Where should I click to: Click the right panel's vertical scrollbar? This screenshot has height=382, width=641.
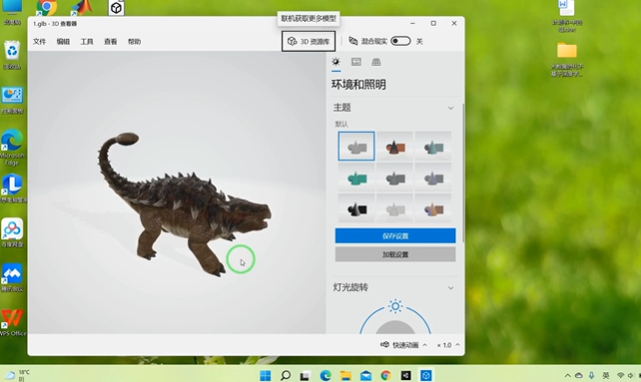463,172
